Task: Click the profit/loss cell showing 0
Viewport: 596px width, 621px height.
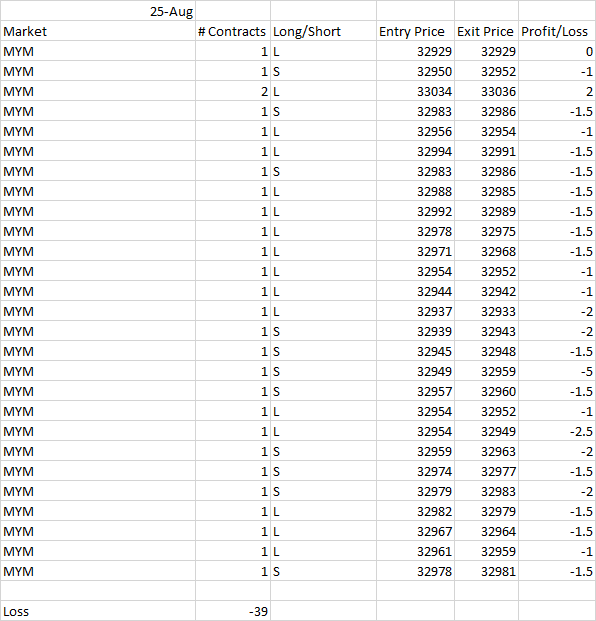Action: point(557,51)
